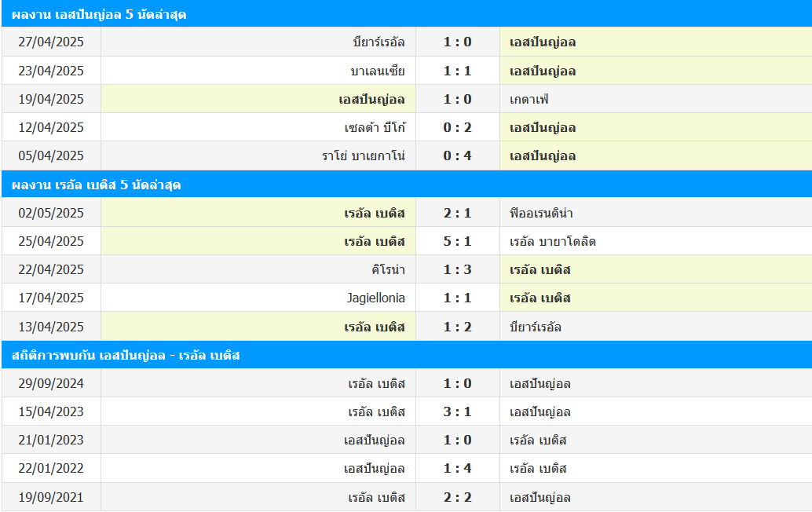Select the date 15/04/2023
The width and height of the screenshot is (812, 512).
point(51,412)
